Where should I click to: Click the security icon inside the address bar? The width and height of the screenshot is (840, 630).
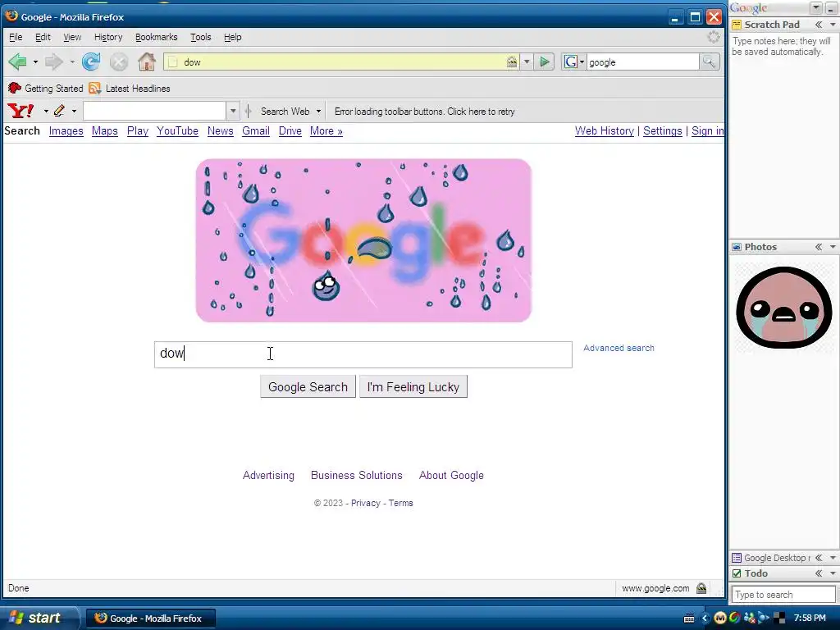[x=512, y=62]
